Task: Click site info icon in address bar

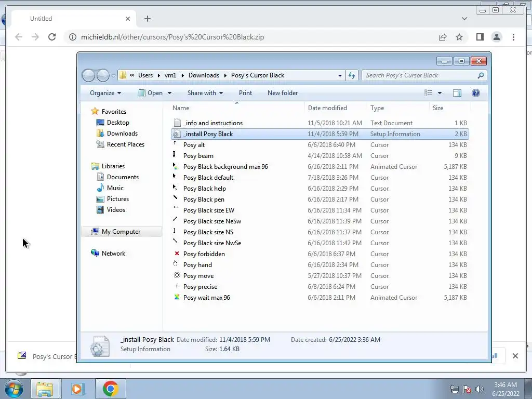Action: pyautogui.click(x=73, y=37)
